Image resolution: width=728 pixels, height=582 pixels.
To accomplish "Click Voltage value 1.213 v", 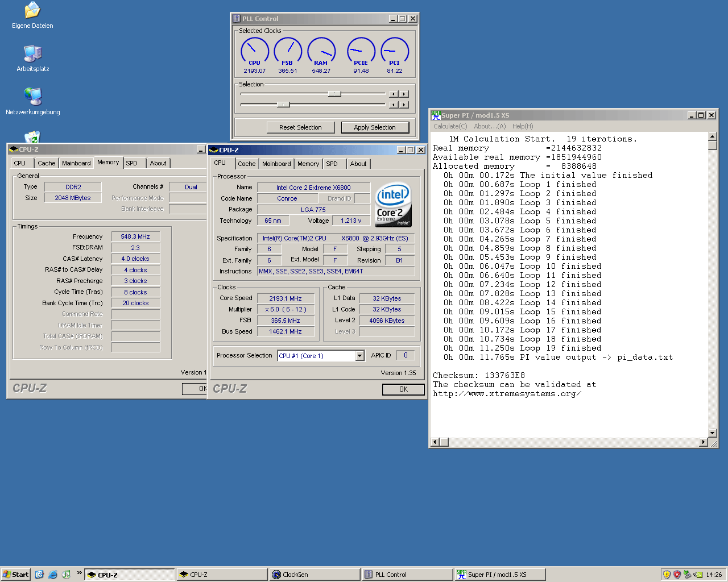I will (351, 221).
